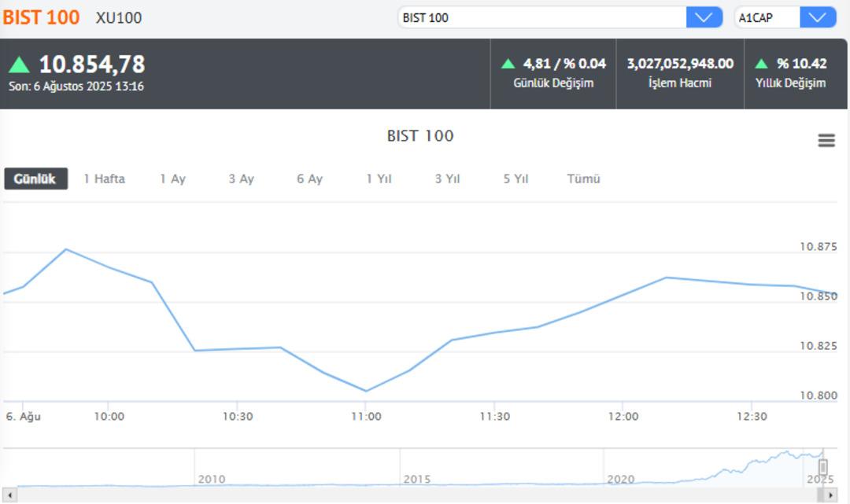The height and width of the screenshot is (504, 850).
Task: Click the Yıllık Değişim label
Action: (791, 83)
